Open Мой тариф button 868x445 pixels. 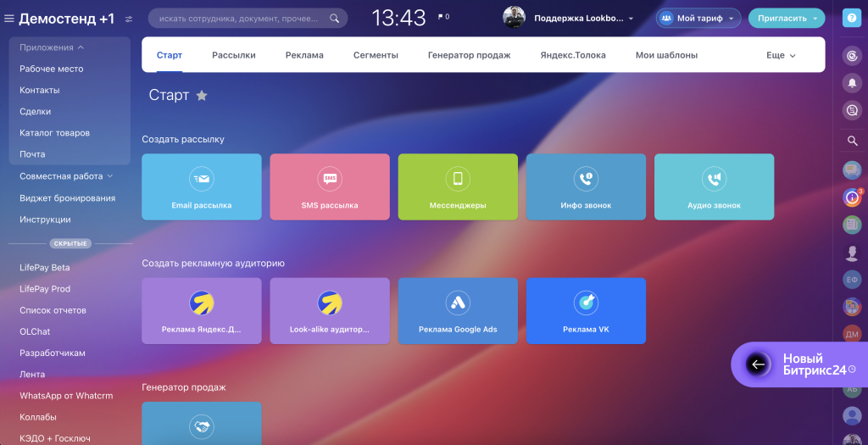698,18
